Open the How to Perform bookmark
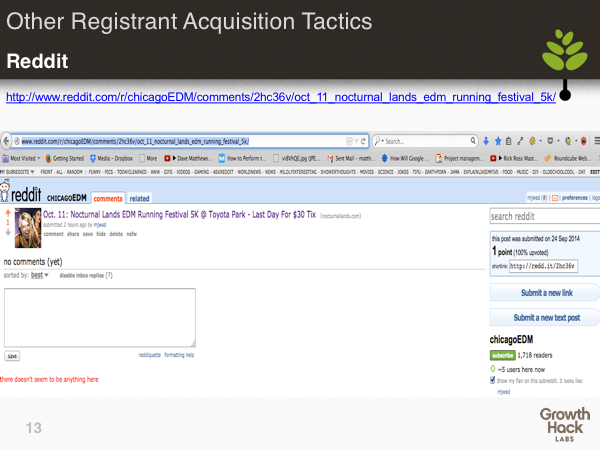The height and width of the screenshot is (450, 600). [x=242, y=158]
